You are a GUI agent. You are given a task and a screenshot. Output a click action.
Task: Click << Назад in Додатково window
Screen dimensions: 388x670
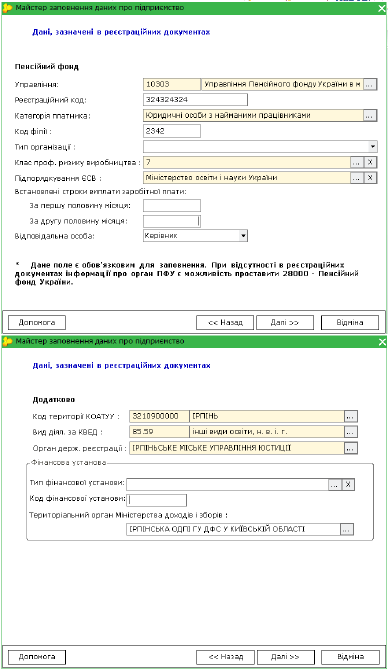click(x=226, y=657)
